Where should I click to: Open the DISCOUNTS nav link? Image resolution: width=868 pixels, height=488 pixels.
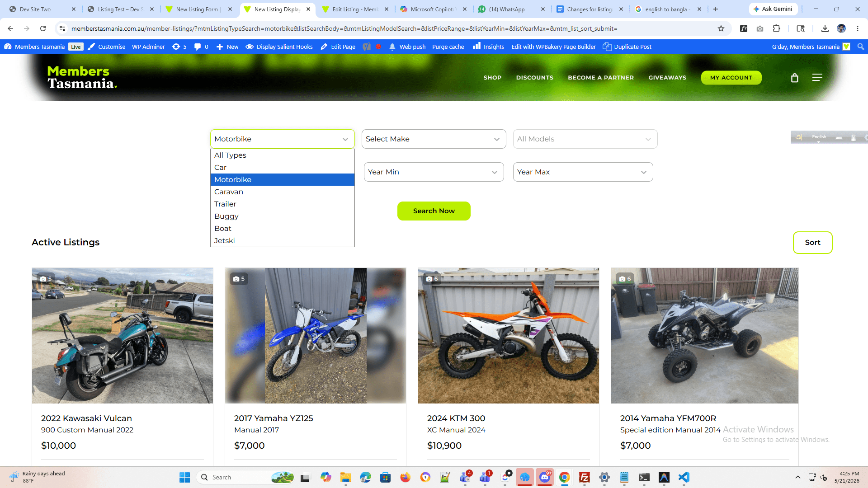535,78
